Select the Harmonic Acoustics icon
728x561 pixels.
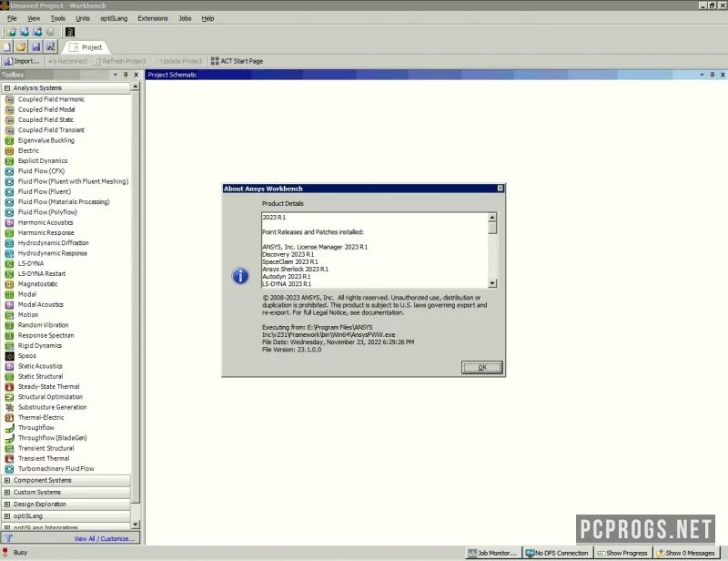[9, 222]
